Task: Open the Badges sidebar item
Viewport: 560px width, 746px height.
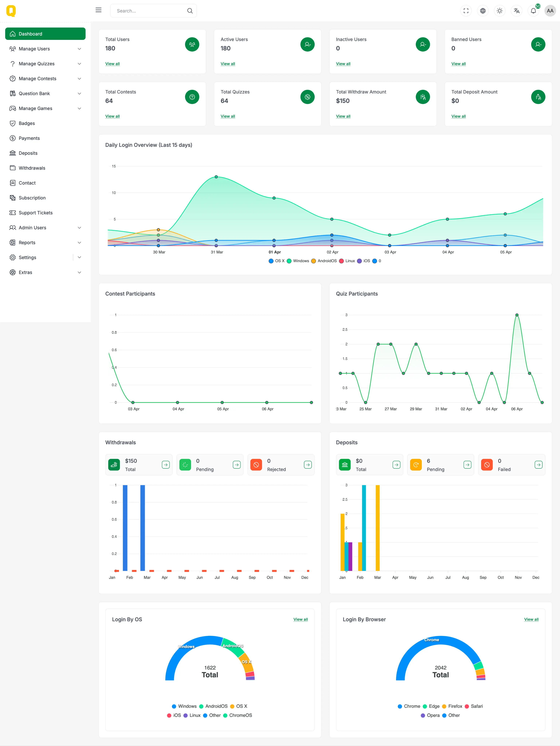Action: tap(27, 123)
